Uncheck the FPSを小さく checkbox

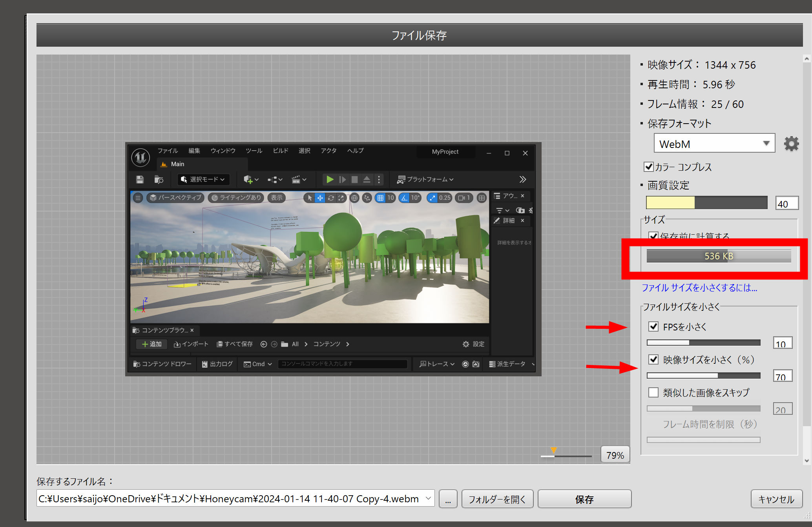653,326
